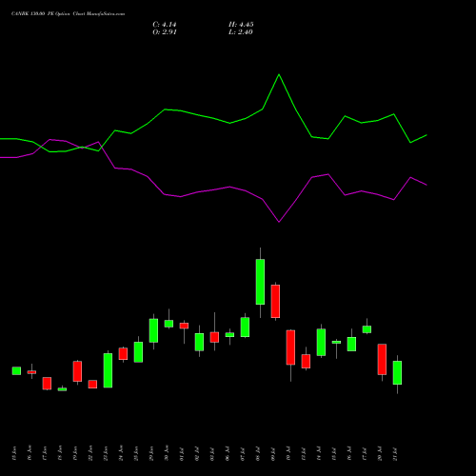Click the "21 Jul" date label on the axis

pos(395,454)
